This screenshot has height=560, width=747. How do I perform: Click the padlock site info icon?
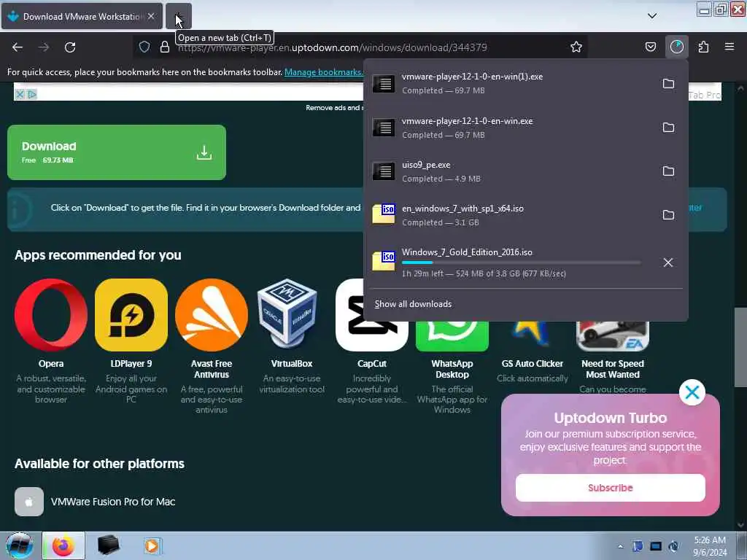tap(165, 47)
